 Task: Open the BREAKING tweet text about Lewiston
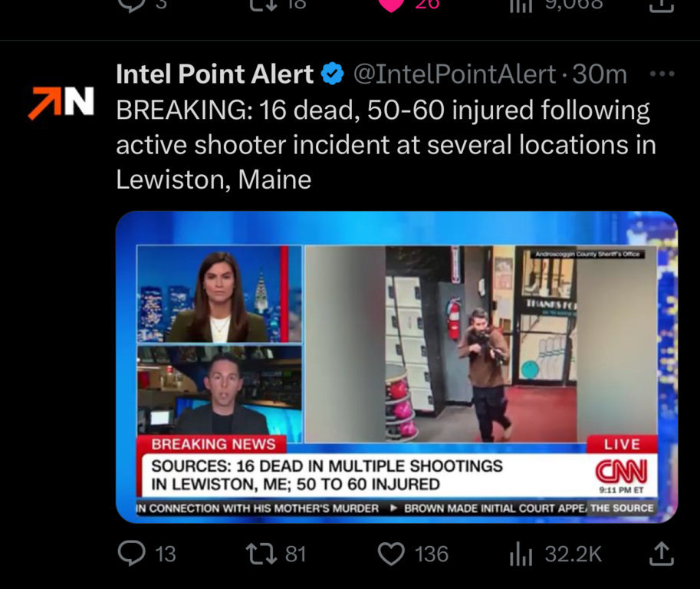[x=386, y=145]
